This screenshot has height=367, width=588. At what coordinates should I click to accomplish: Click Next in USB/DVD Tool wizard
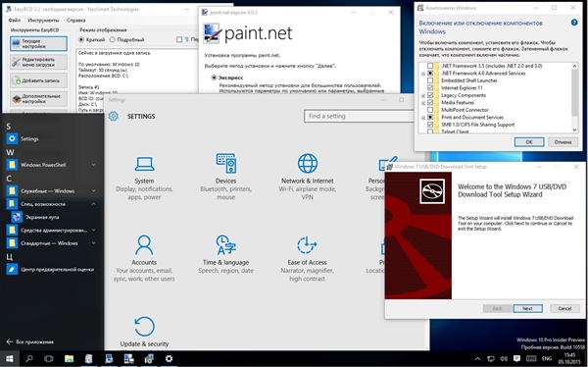527,308
